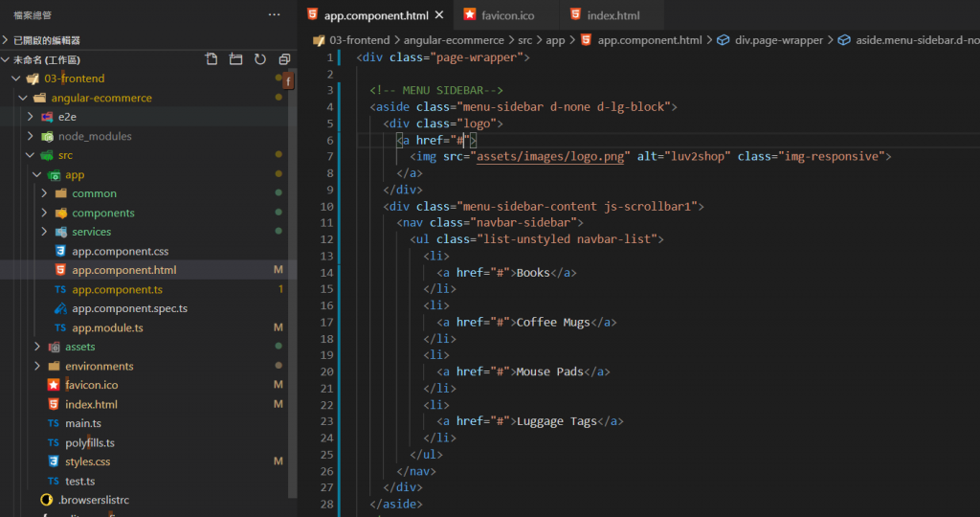Open styles.css file

tap(87, 462)
